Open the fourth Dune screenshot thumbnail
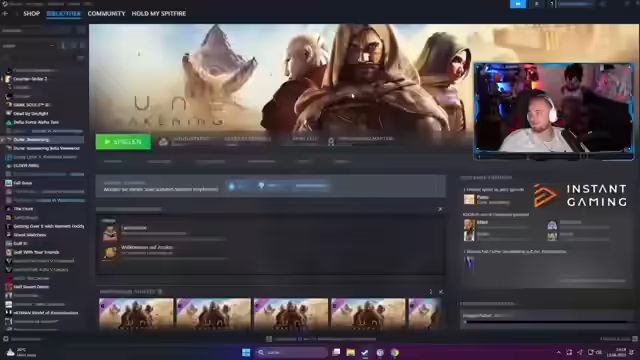Image resolution: width=640 pixels, height=360 pixels. pos(368,313)
